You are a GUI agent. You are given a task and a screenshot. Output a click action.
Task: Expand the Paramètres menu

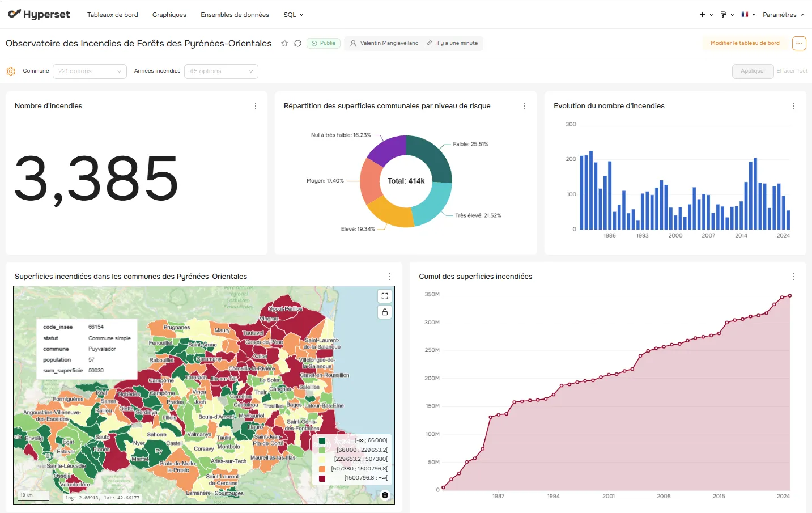coord(783,15)
